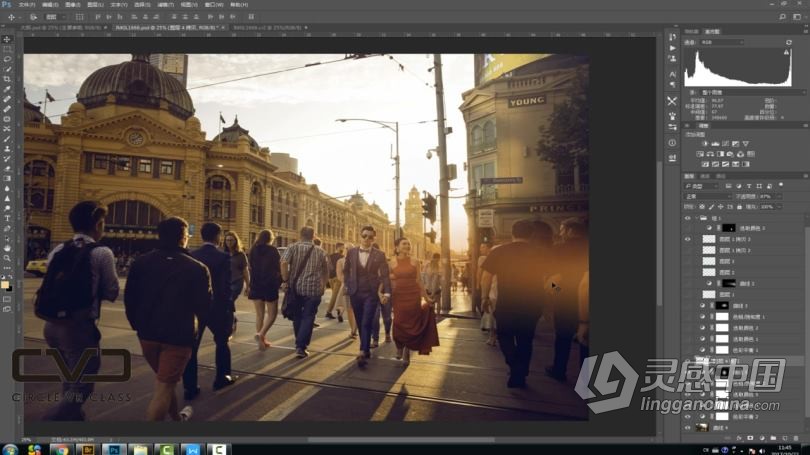Add an Invert adjustment layer
Image resolution: width=810 pixels, height=455 pixels.
[705, 164]
